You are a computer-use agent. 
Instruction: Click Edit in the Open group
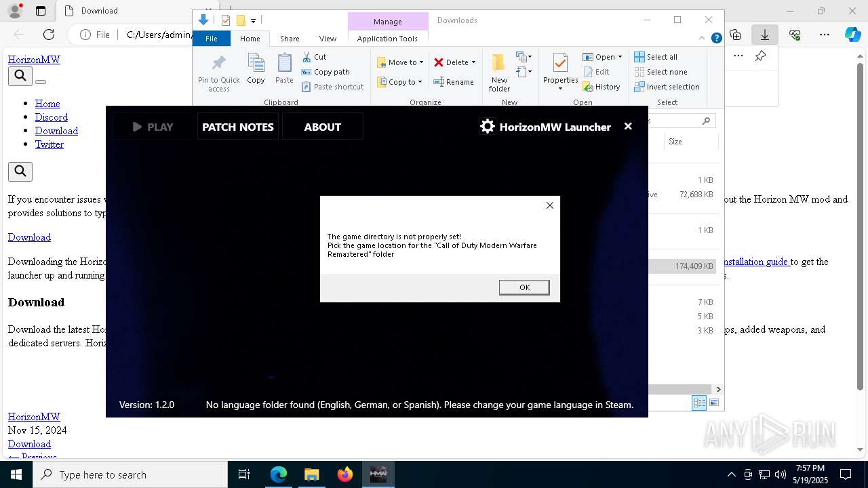pos(596,72)
